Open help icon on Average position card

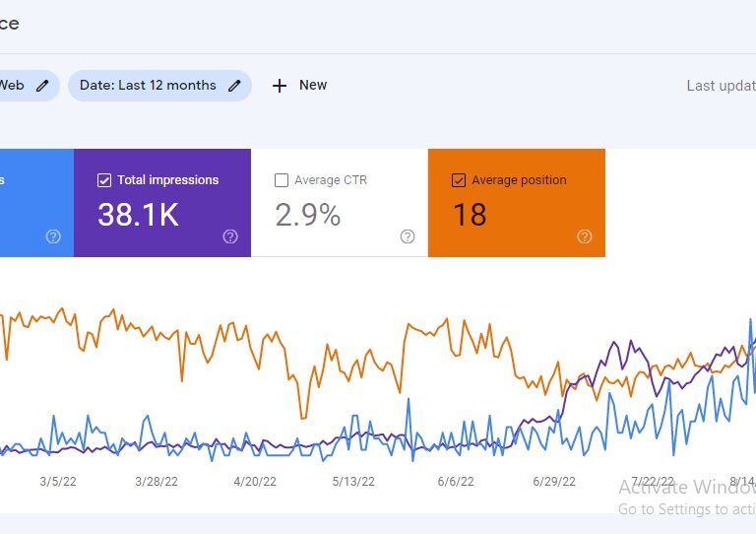(585, 236)
